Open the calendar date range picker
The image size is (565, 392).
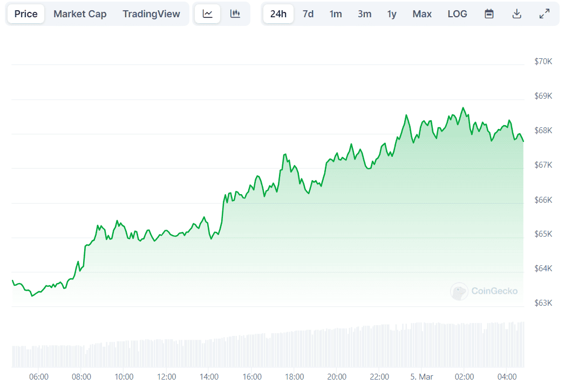tap(489, 13)
